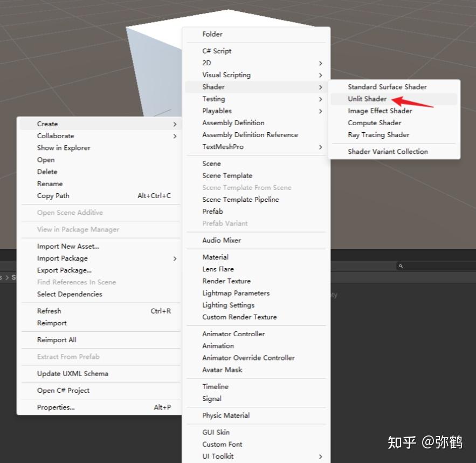The height and width of the screenshot is (463, 476).
Task: Create a Ray Tracing Shader
Action: 378,135
